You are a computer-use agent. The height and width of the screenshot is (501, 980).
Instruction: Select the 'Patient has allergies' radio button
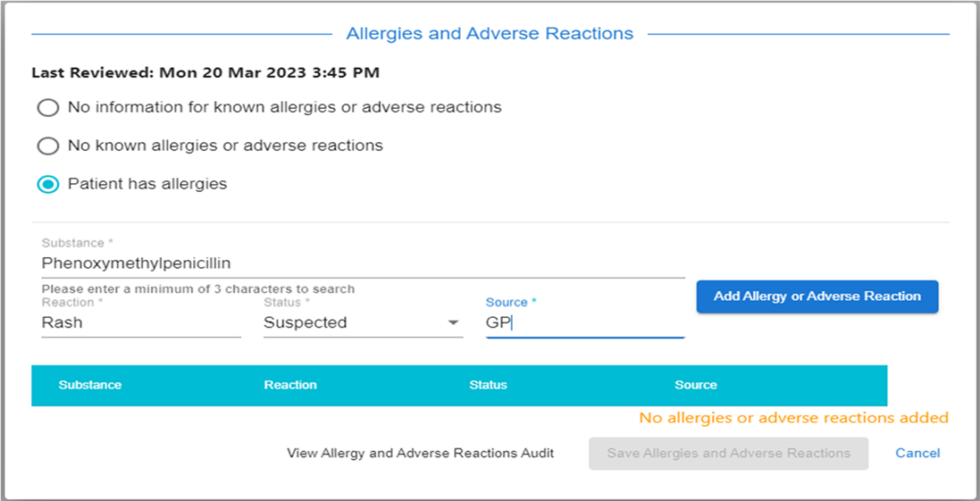click(48, 184)
